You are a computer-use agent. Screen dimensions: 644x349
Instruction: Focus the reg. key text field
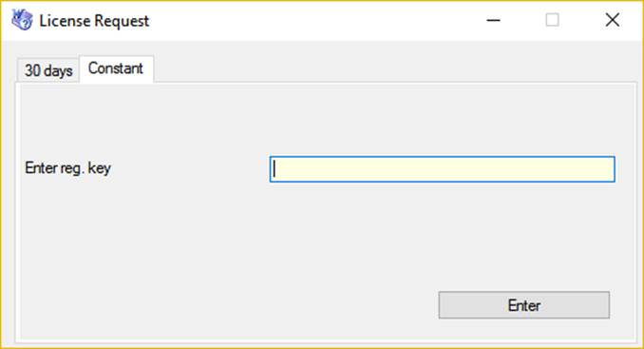click(443, 169)
